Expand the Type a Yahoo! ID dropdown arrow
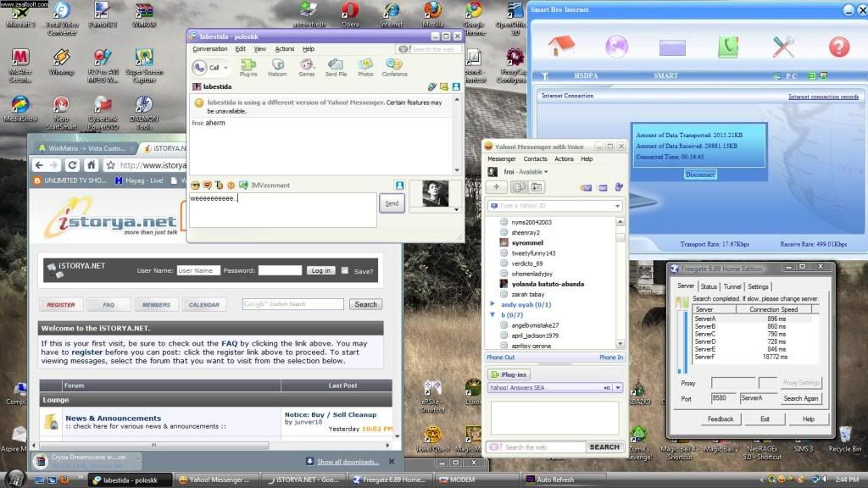Screen dimensions: 868x488 617,206
